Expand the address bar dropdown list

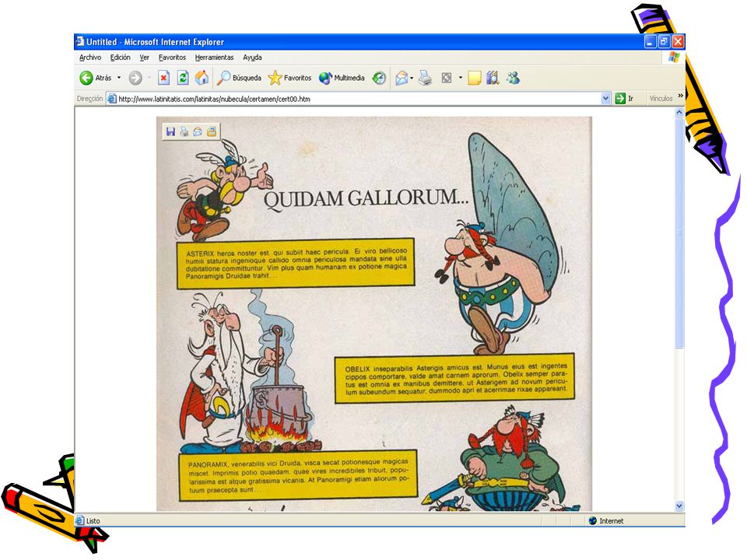coord(605,99)
